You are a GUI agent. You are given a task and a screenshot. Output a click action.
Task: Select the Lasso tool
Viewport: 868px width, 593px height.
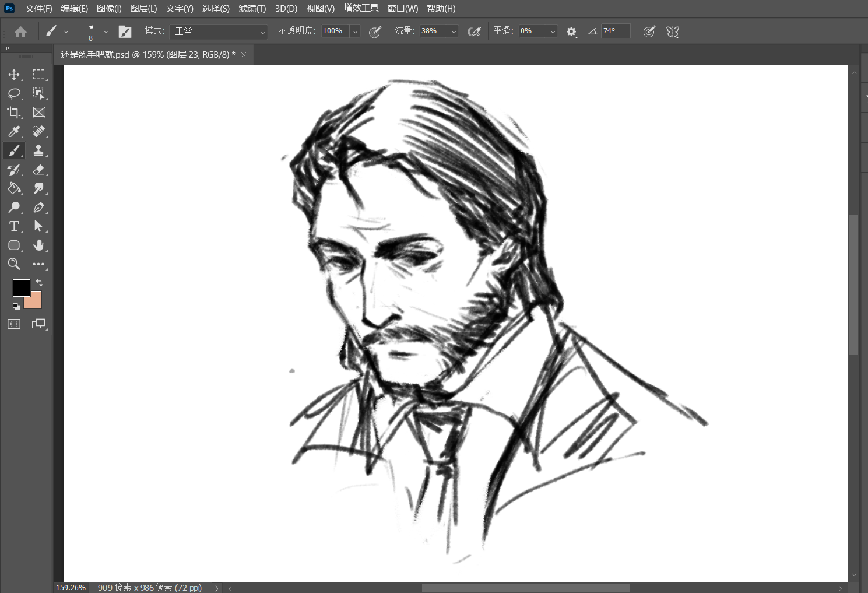tap(14, 93)
